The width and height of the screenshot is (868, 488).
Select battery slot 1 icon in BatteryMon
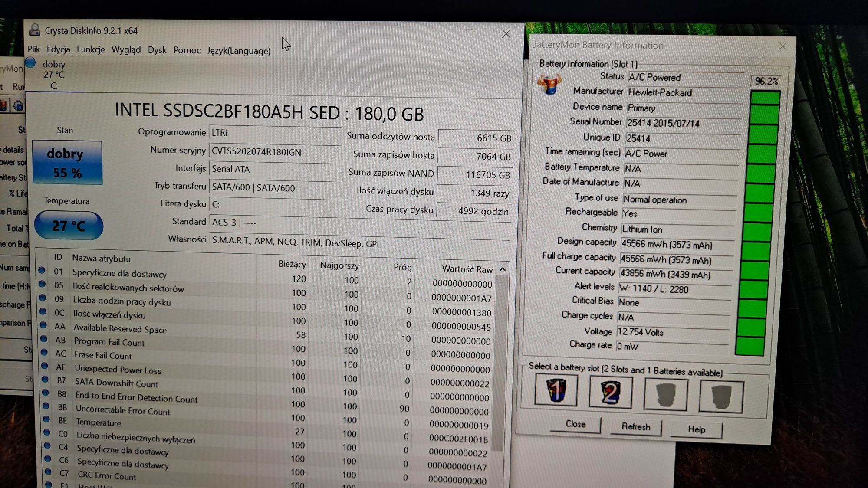556,390
